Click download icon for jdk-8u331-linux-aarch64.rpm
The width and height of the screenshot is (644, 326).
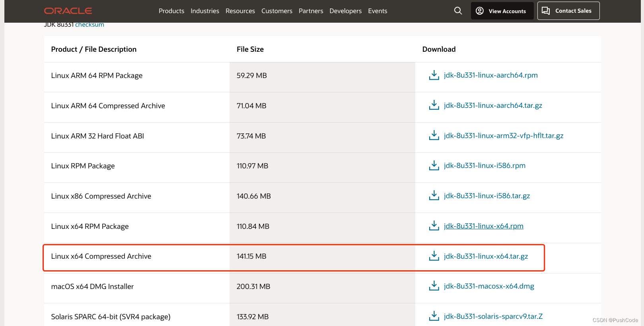pos(434,75)
